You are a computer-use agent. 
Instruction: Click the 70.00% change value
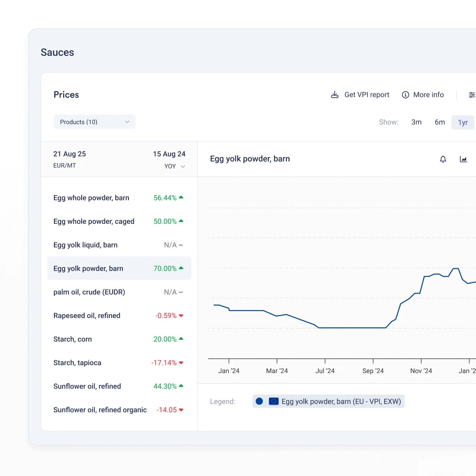[165, 268]
